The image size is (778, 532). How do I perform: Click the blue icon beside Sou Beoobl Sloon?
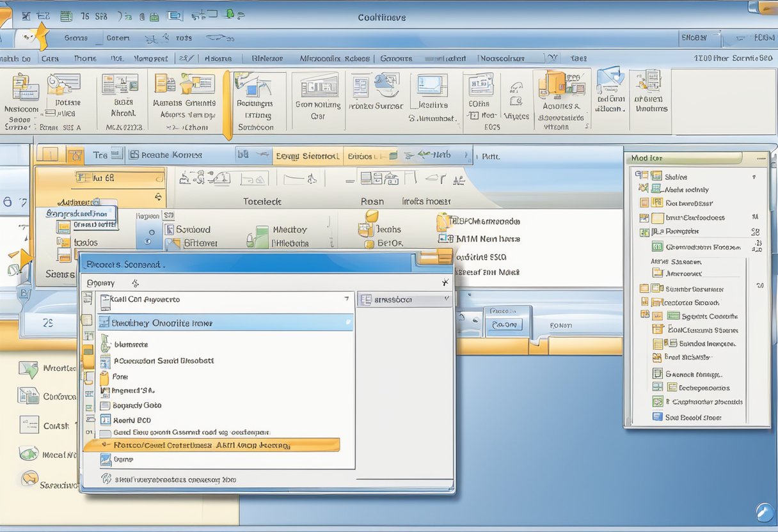tap(657, 417)
